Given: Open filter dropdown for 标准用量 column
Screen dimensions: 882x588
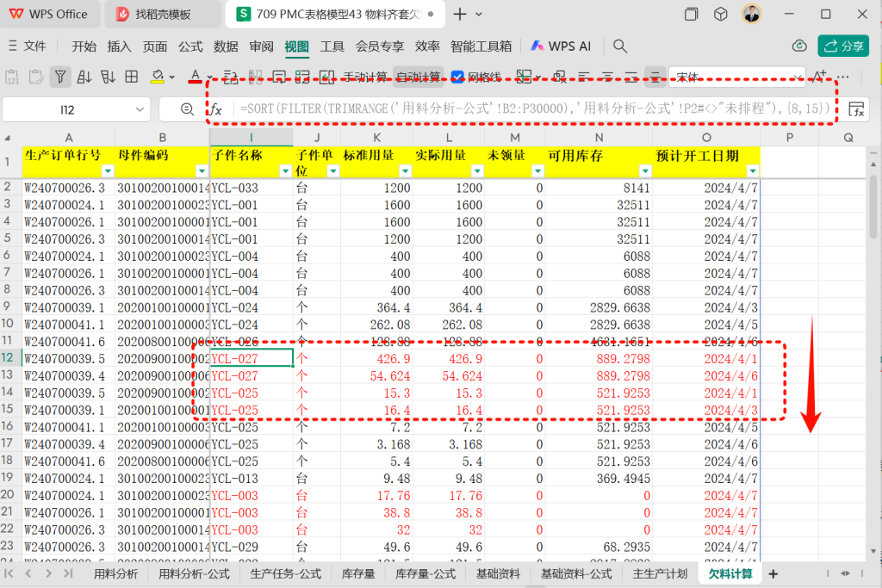Looking at the screenshot, I should pyautogui.click(x=405, y=171).
